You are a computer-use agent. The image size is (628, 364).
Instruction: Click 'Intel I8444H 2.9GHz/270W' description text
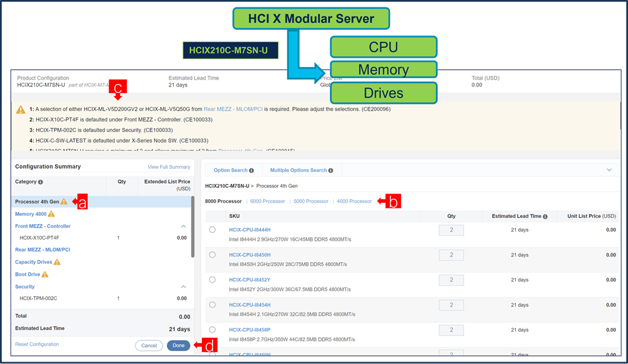[290, 240]
